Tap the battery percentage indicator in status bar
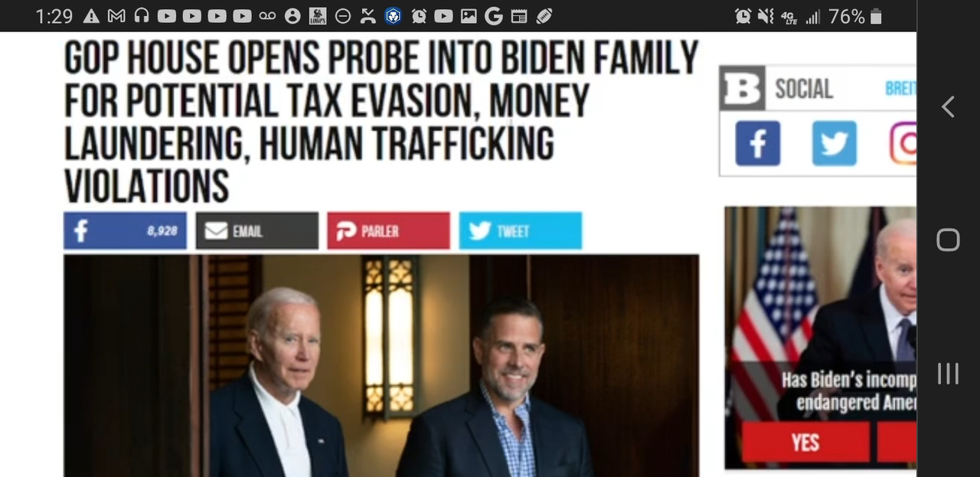The width and height of the screenshot is (980, 477). coord(846,16)
